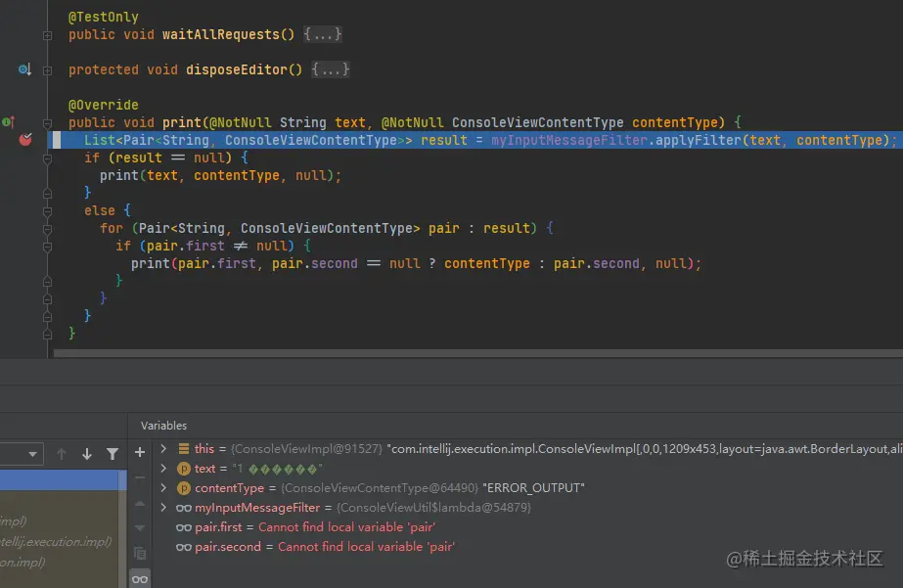Toggle the show watches glasses button
This screenshot has width=903, height=588.
tap(140, 579)
